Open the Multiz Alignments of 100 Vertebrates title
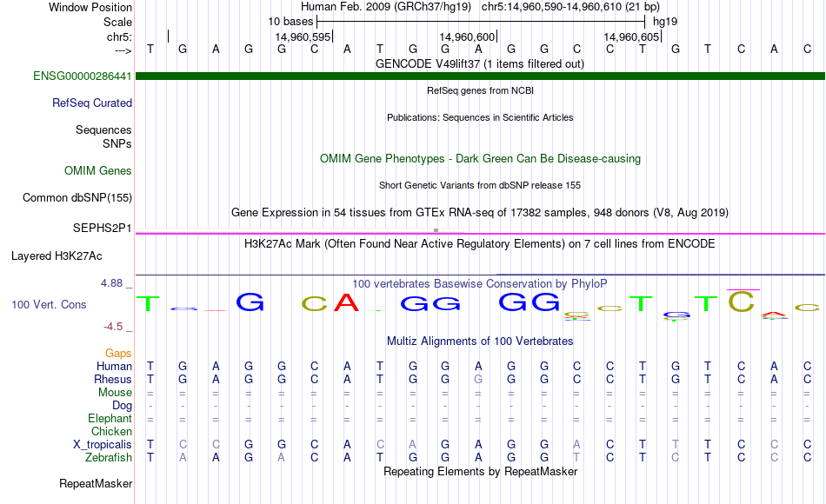826x504 pixels. (480, 342)
